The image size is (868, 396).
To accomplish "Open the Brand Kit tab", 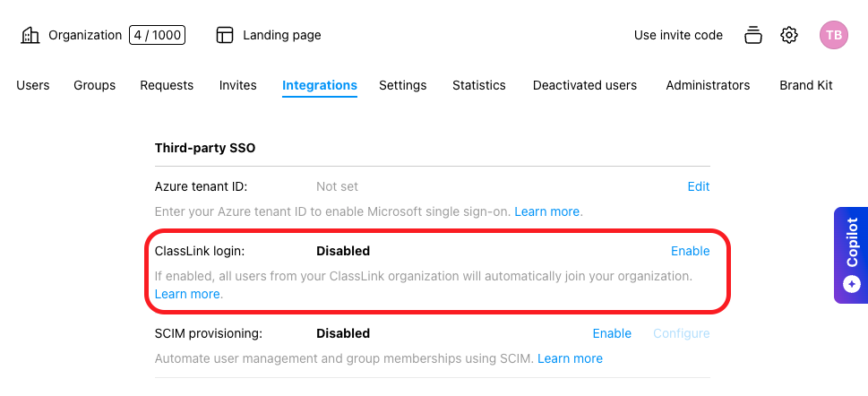I will click(x=806, y=85).
